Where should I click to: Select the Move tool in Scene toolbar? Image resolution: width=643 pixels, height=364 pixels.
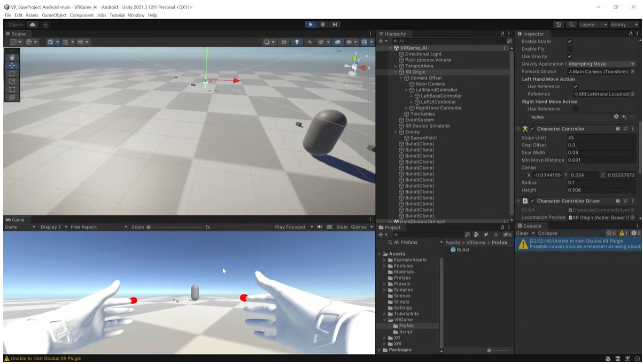point(11,65)
